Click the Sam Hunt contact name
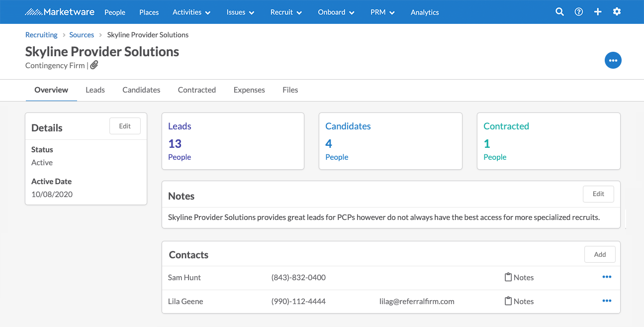 click(x=184, y=277)
